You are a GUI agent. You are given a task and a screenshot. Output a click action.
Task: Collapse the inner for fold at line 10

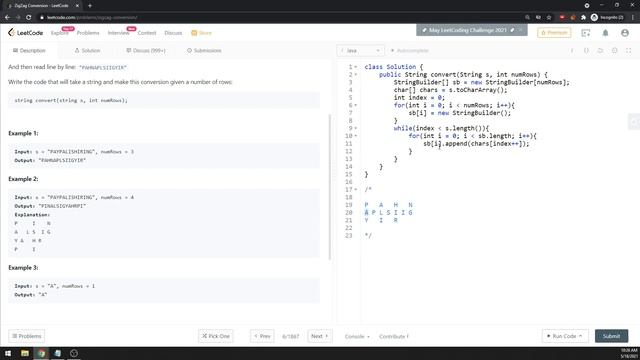coord(356,136)
